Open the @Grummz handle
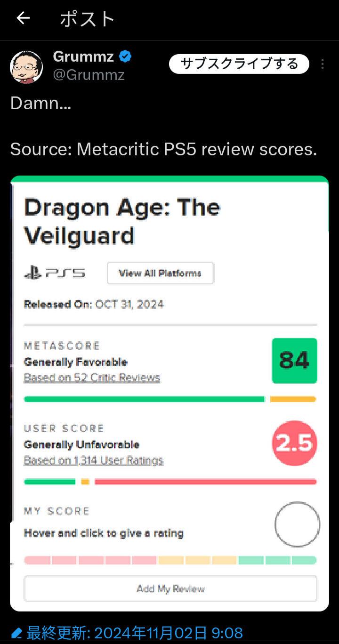 click(x=89, y=75)
